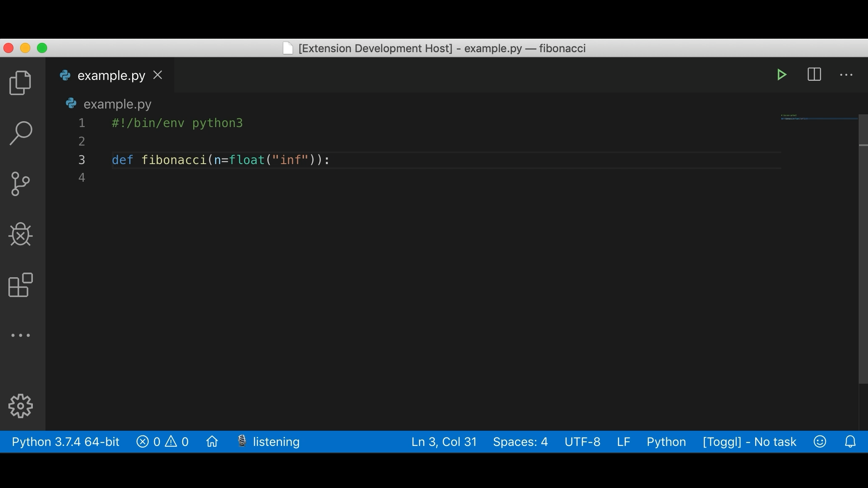Close the example.py tab
868x488 pixels.
click(x=158, y=75)
